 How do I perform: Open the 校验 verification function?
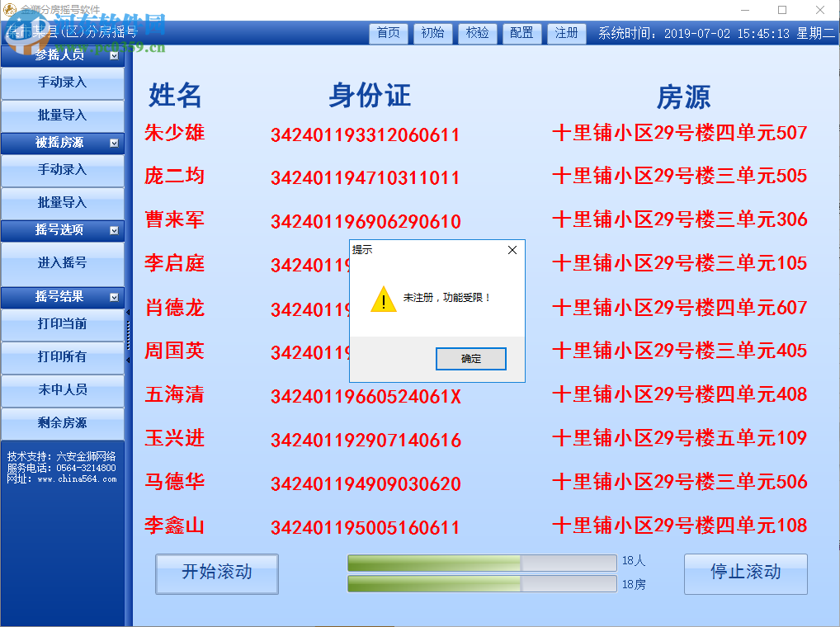477,34
